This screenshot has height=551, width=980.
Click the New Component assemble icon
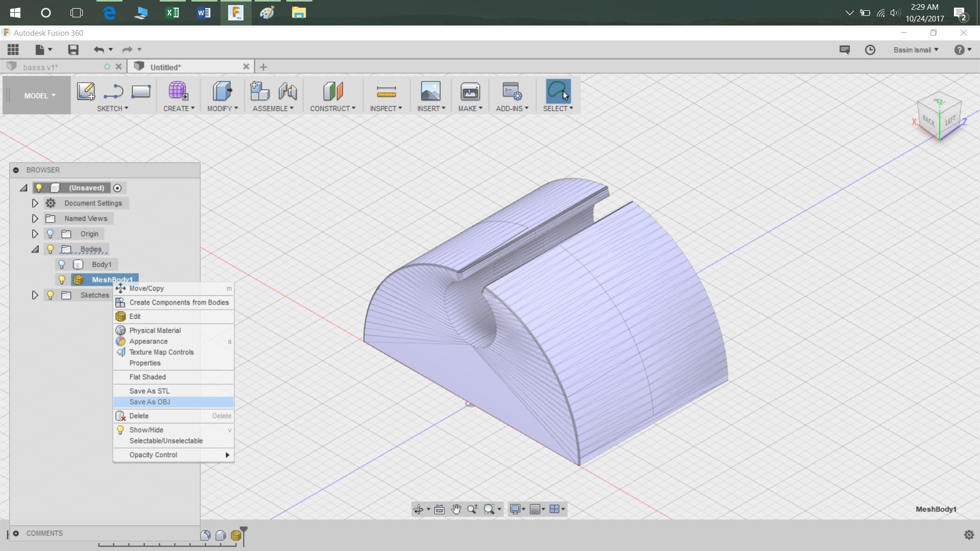click(260, 91)
